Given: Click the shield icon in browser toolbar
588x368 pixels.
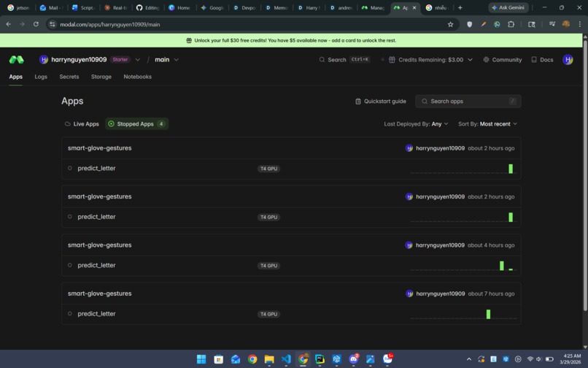Looking at the screenshot, I should coord(469,24).
